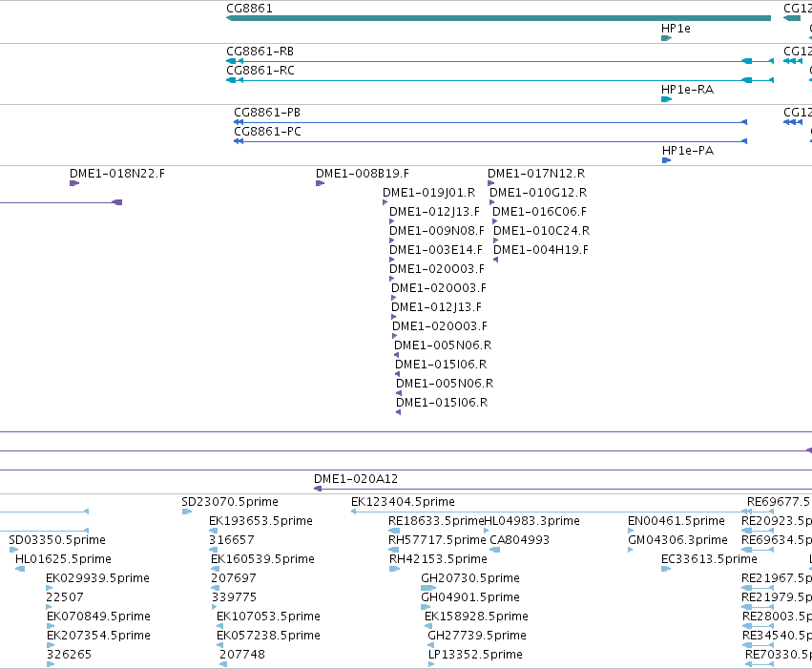Choose the EK107053.5prime EST label
This screenshot has height=669, width=812.
(268, 617)
